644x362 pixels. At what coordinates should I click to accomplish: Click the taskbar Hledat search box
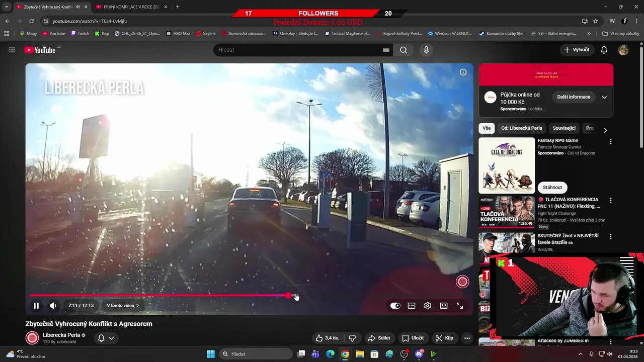[x=256, y=354]
